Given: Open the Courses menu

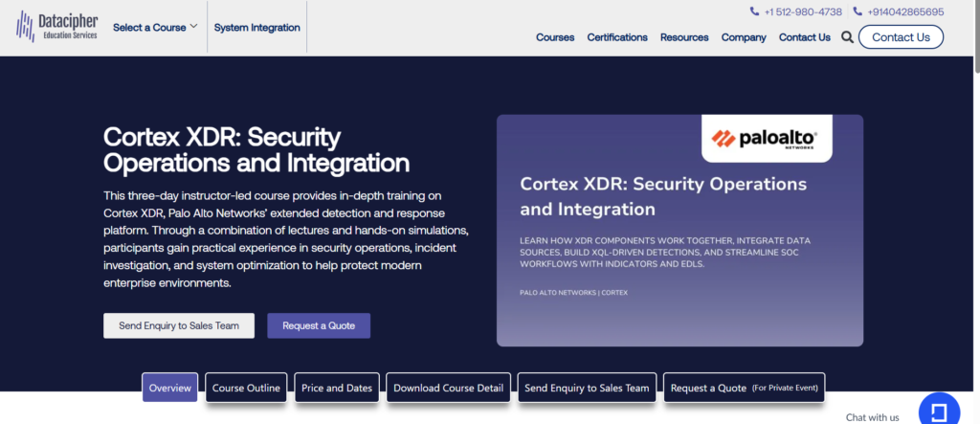Looking at the screenshot, I should [555, 37].
